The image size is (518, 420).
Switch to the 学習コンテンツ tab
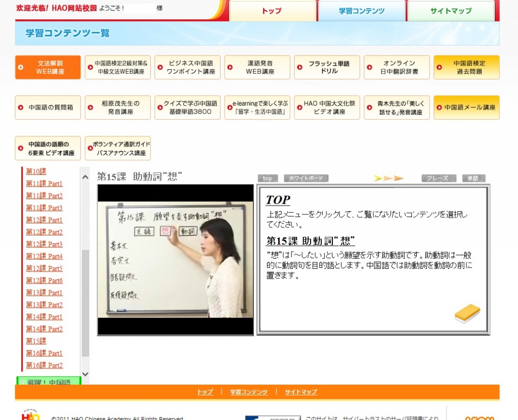(361, 11)
